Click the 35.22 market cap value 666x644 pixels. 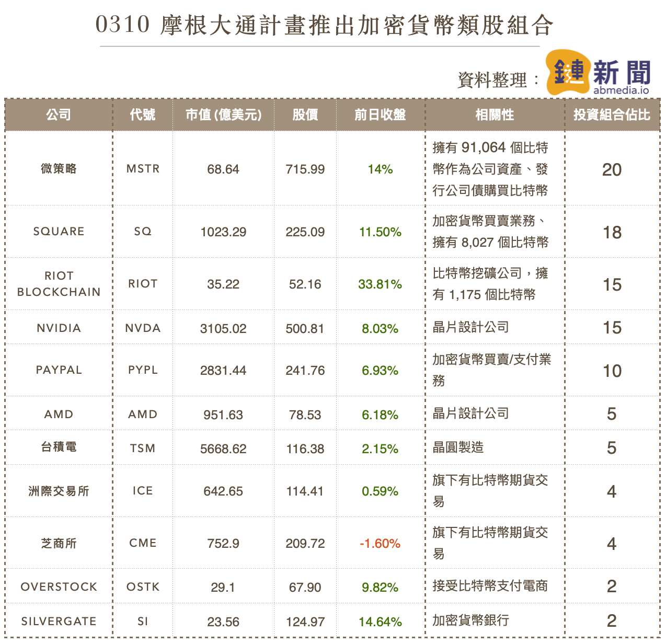[x=223, y=284]
